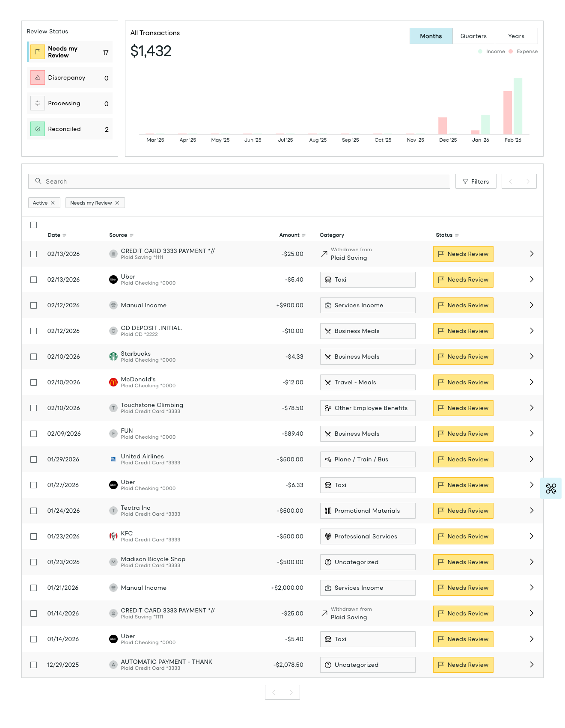Open Professional Services category dropdown

pos(368,536)
